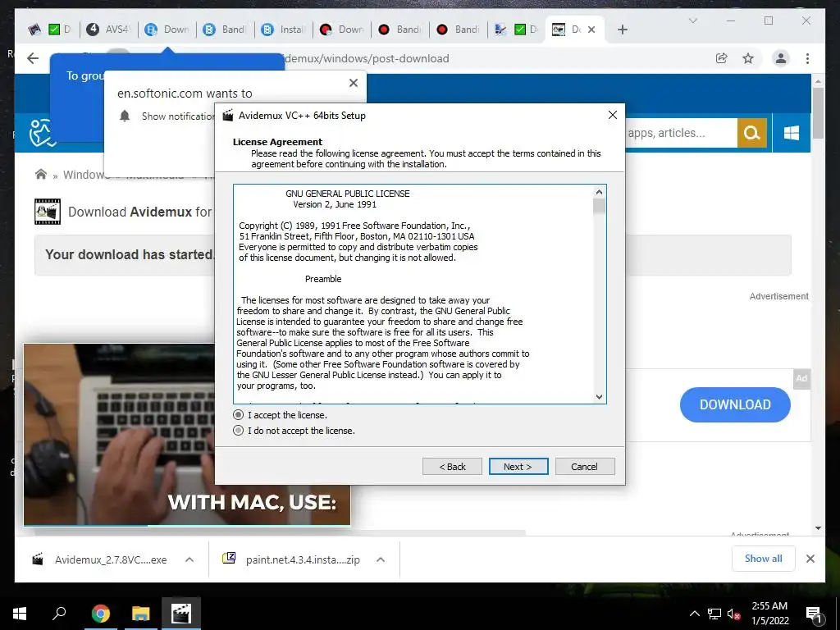Close the Avidemux Setup dialog
The width and height of the screenshot is (840, 630).
coord(612,115)
